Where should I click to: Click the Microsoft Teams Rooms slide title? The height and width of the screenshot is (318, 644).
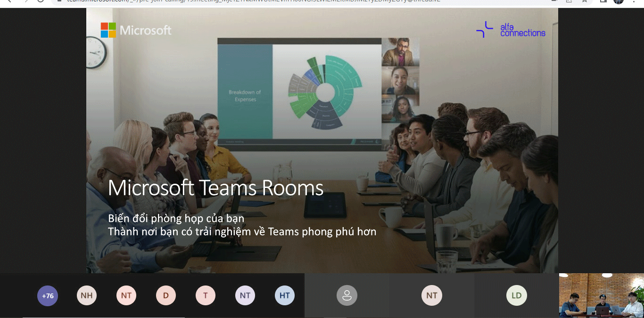coord(215,188)
